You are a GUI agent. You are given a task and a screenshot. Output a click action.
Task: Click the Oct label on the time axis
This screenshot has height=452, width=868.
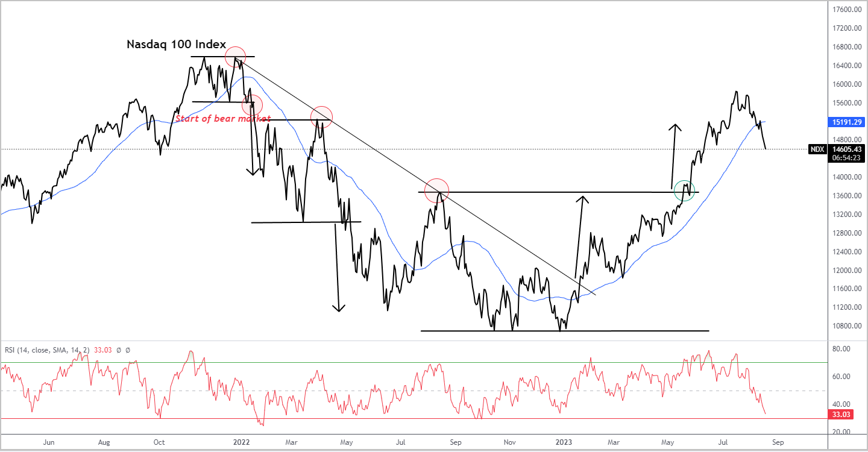(x=160, y=442)
